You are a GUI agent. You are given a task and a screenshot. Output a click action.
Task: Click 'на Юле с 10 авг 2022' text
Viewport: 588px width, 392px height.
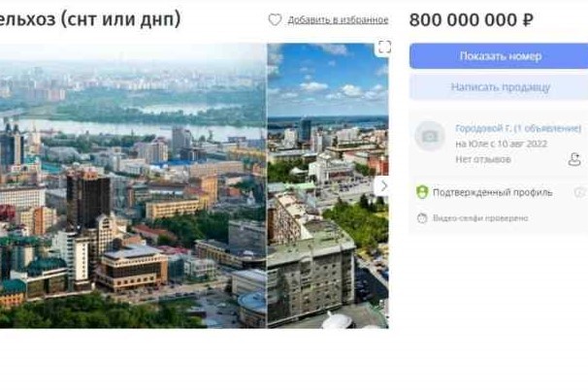[501, 144]
